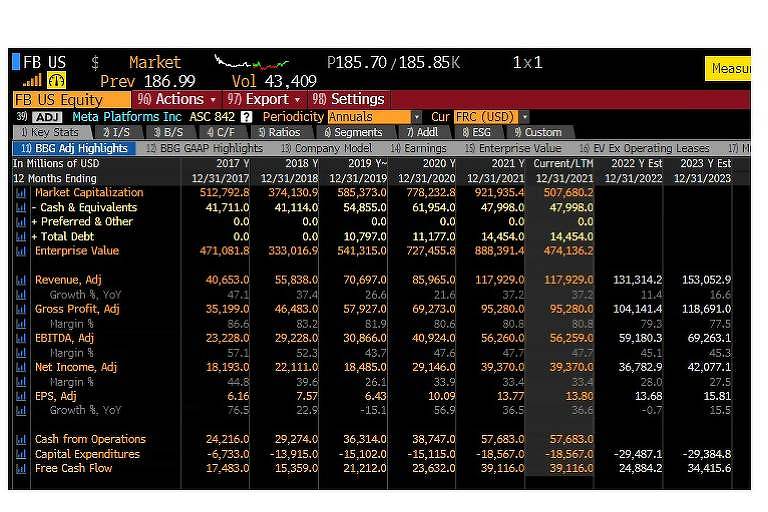Screen dimensions: 768x512
Task: Switch to the Custom tab
Action: [538, 132]
